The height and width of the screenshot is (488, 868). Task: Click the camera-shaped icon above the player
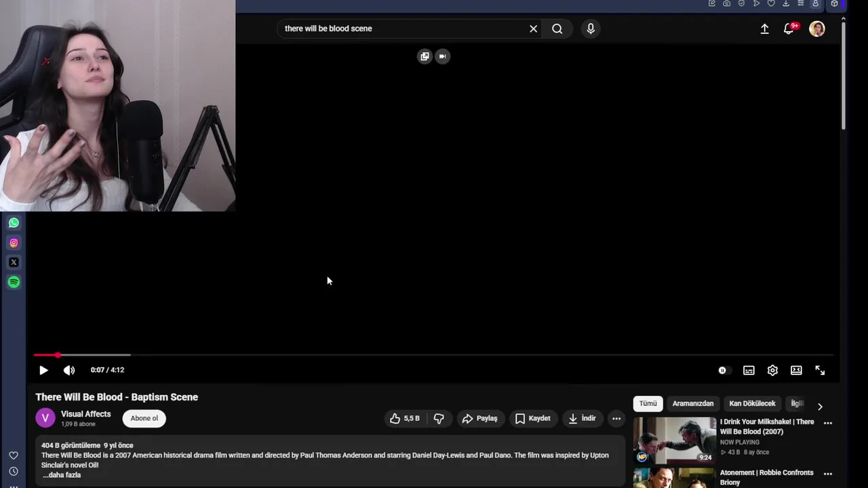coord(442,56)
